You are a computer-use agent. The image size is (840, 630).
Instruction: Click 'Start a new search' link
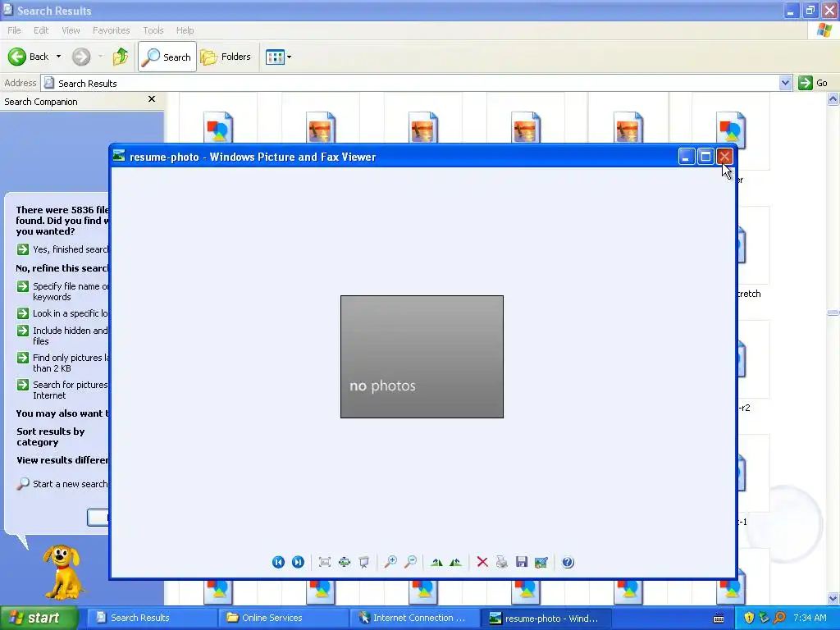[62, 484]
